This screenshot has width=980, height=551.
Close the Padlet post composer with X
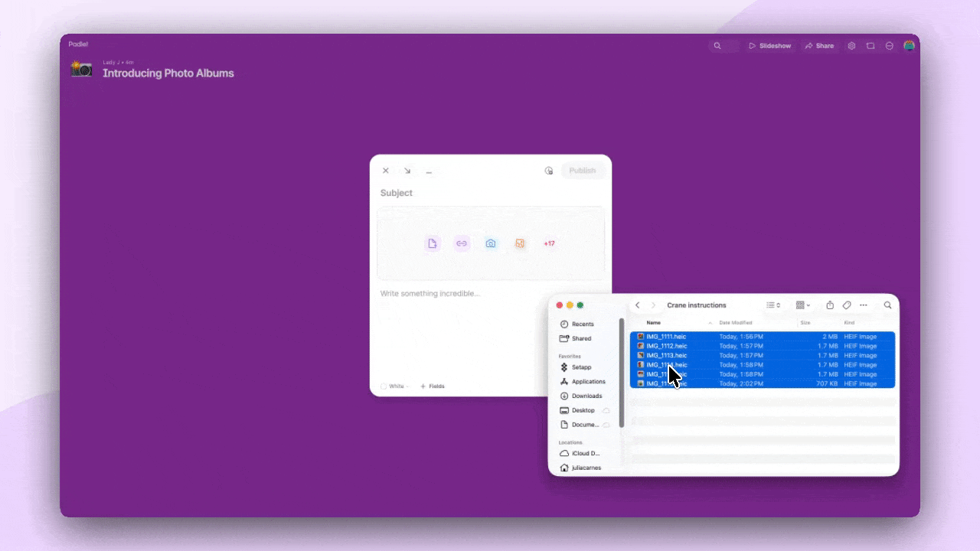386,171
